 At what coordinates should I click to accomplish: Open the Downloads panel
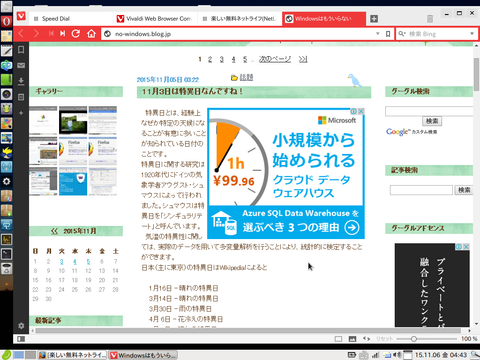click(21, 81)
